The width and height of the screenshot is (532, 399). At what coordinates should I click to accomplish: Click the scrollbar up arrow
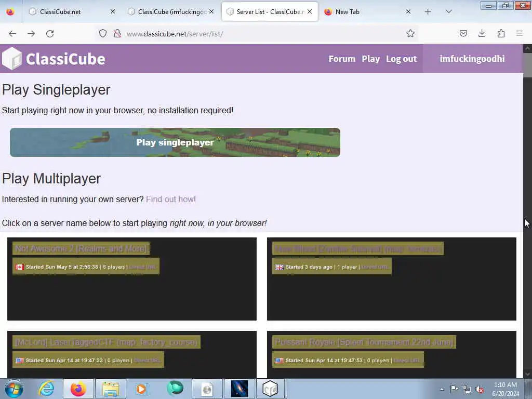coord(527,48)
